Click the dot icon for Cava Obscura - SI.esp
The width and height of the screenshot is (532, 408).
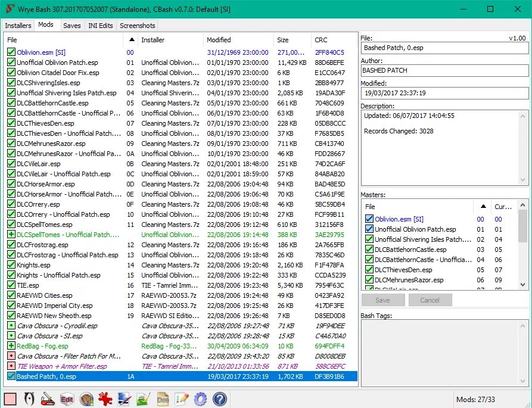point(11,336)
